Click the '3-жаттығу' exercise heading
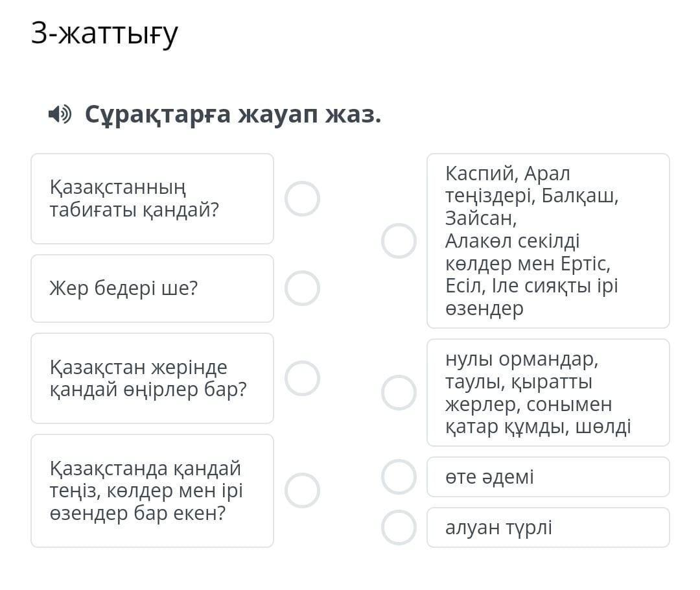Viewport: 700px width, 590px height. click(104, 34)
